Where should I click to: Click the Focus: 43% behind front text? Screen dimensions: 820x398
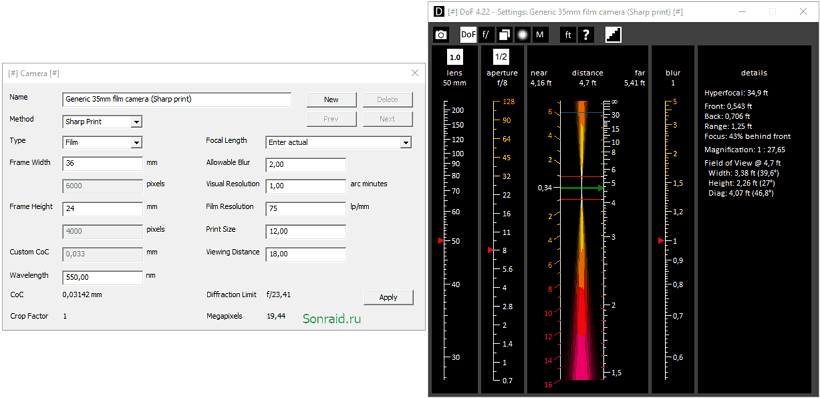[747, 137]
